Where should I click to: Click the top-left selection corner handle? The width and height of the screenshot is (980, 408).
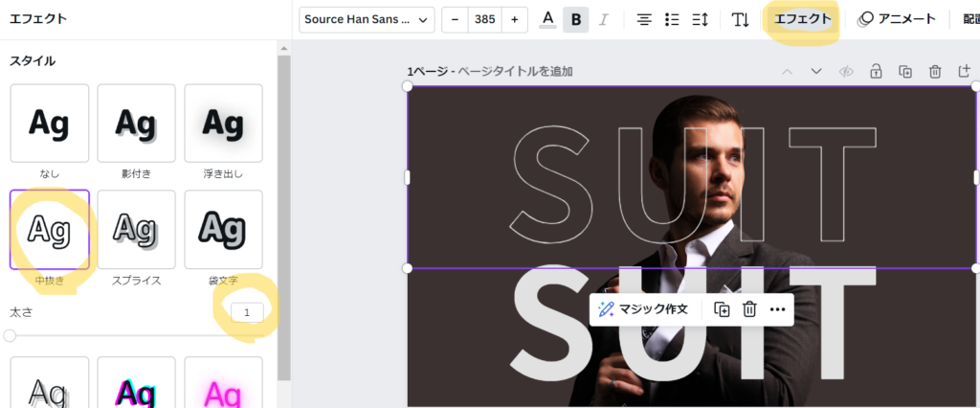(x=407, y=86)
